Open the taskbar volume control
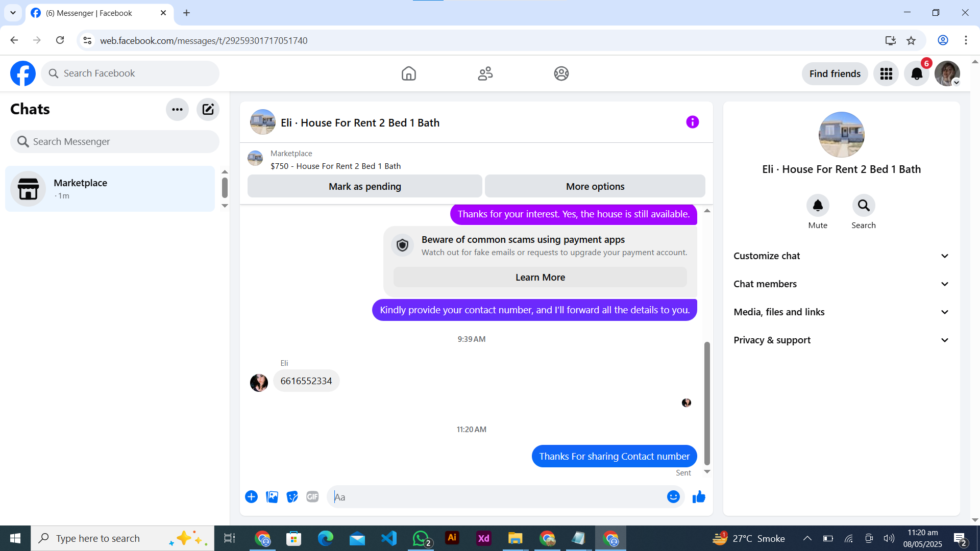This screenshot has height=551, width=980. click(x=889, y=538)
